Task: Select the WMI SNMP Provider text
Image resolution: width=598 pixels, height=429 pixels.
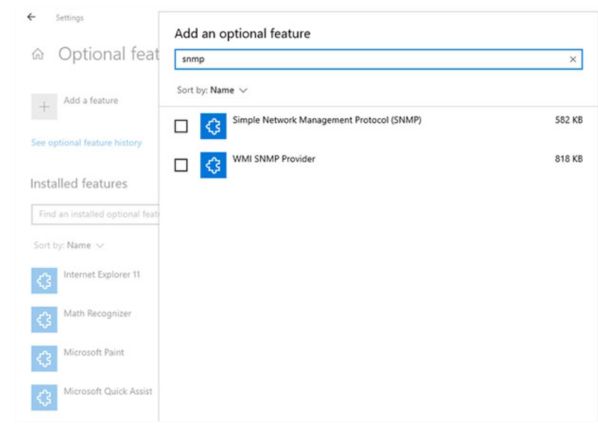Action: 274,159
